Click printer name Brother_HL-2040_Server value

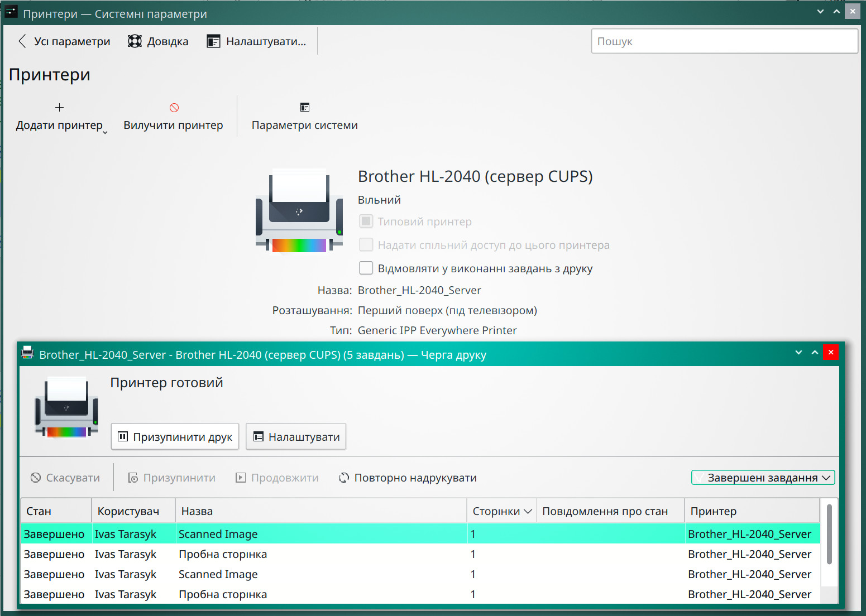pyautogui.click(x=419, y=290)
